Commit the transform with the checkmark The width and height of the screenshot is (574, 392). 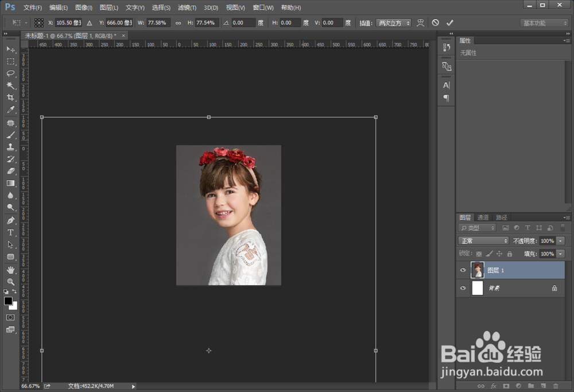(450, 23)
